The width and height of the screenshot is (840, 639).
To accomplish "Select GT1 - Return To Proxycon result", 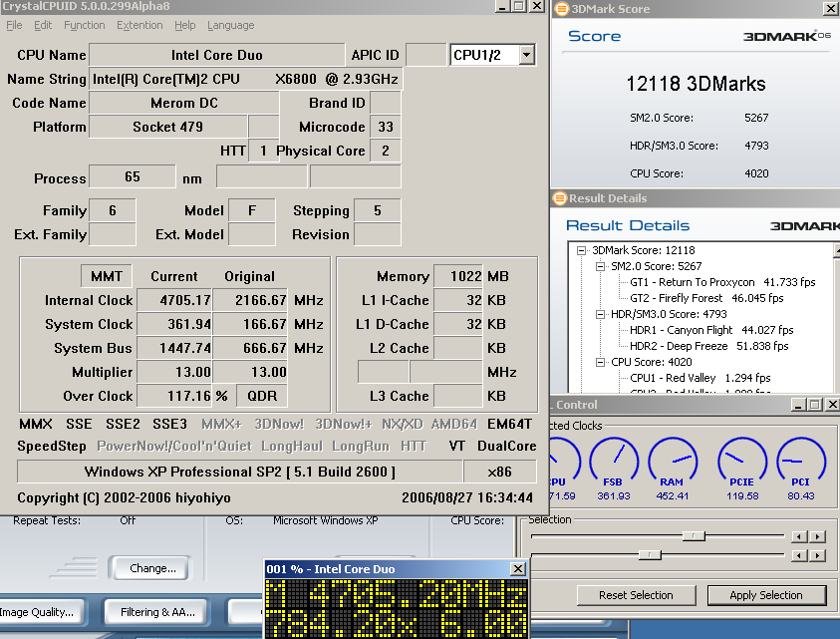I will 722,282.
